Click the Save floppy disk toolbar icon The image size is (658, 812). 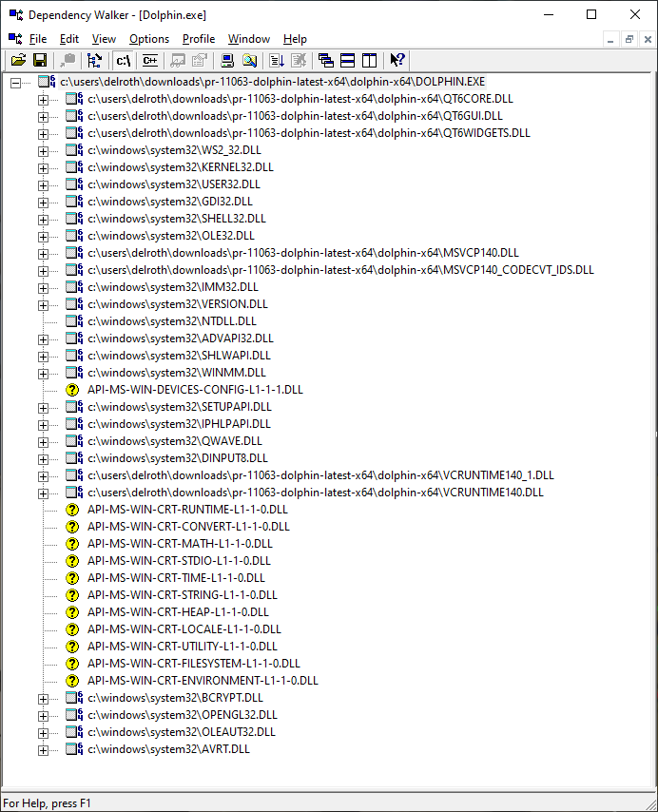click(40, 61)
